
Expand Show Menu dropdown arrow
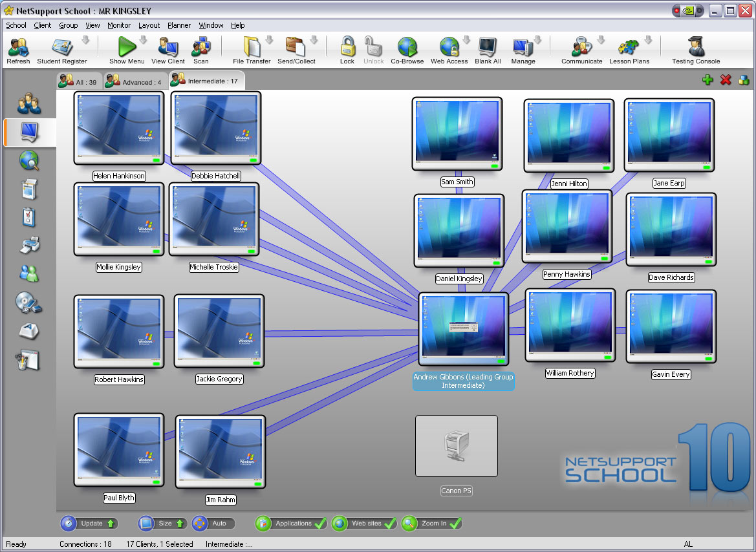coord(143,40)
